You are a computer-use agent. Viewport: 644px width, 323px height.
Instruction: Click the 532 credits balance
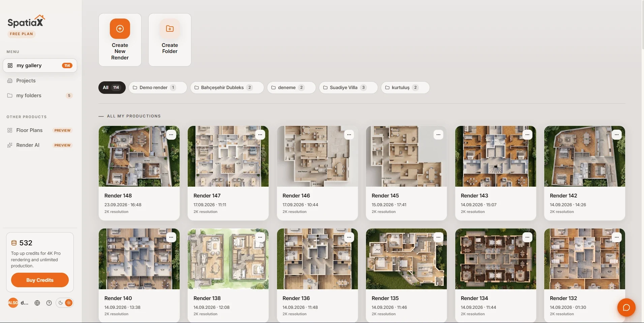[26, 243]
